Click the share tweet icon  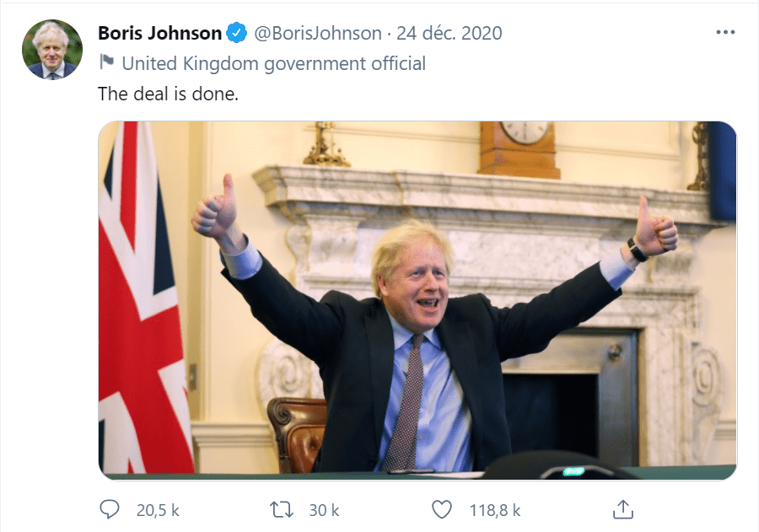(622, 509)
